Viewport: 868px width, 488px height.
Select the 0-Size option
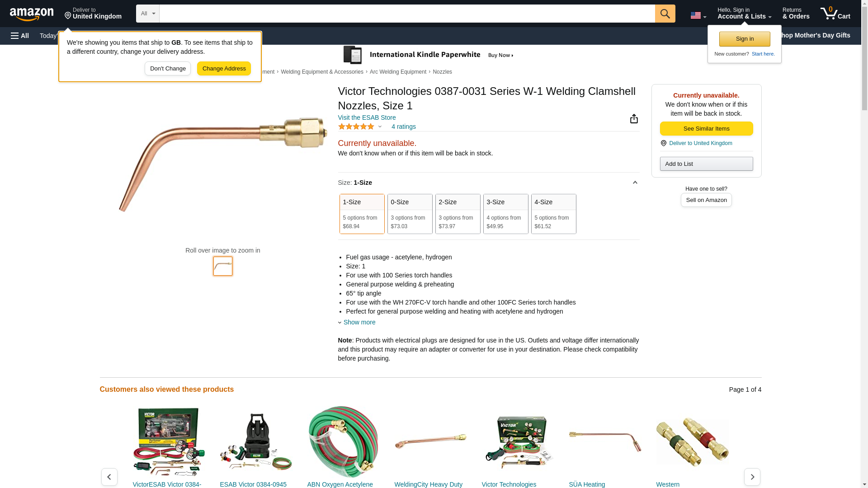click(410, 214)
